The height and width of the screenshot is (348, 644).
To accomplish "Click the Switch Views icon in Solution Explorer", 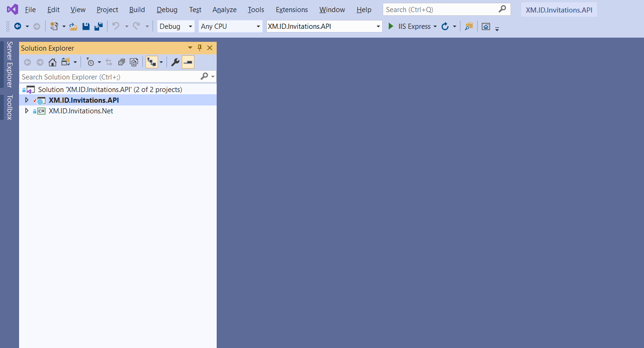I will pos(65,62).
